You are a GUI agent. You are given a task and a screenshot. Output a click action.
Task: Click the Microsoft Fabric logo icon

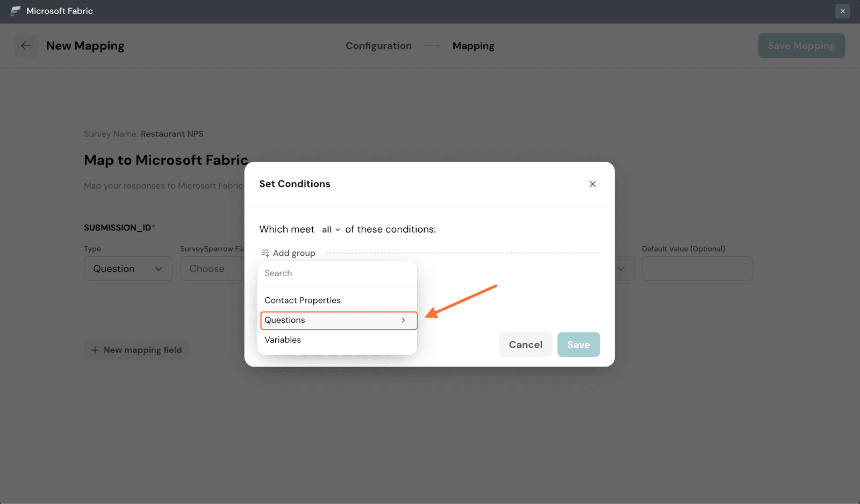(16, 11)
